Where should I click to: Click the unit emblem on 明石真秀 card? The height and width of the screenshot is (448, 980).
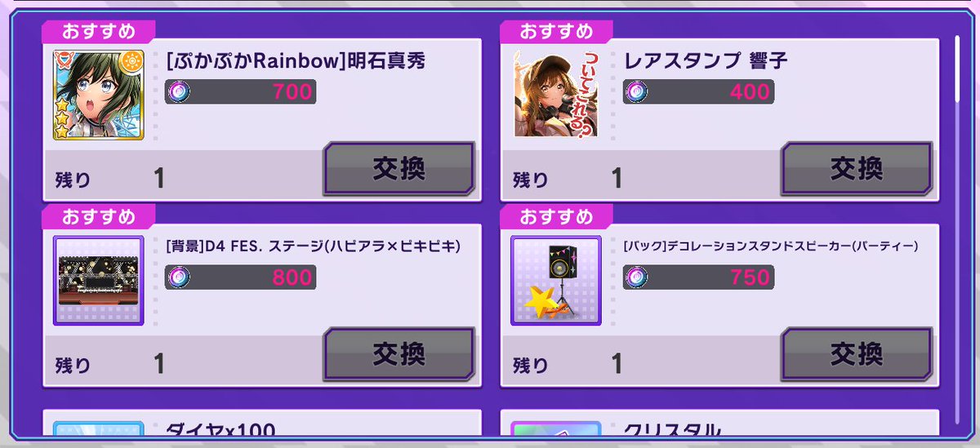tap(65, 61)
